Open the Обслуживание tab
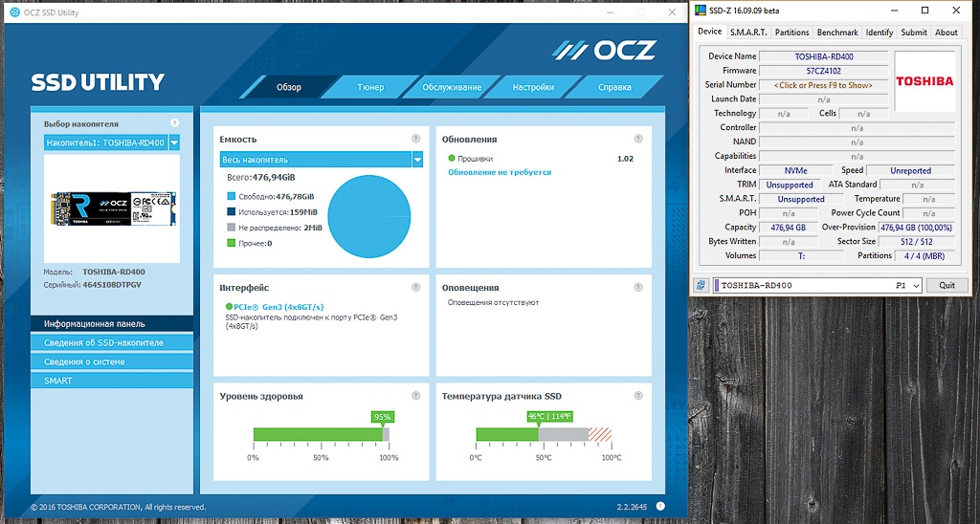Image resolution: width=980 pixels, height=524 pixels. tap(452, 87)
